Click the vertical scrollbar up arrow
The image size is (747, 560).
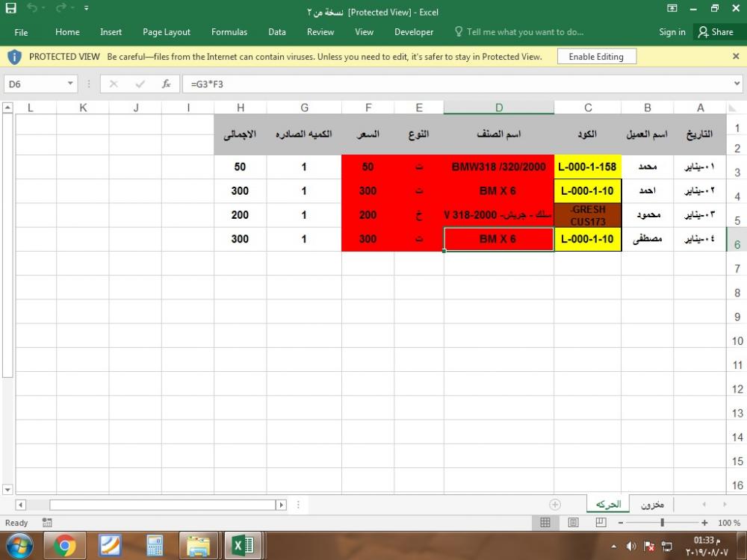7,108
